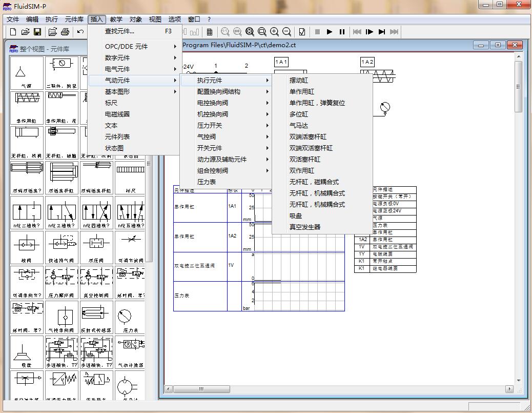Expand the 数字元件 submenu
Image resolution: width=532 pixels, height=413 pixels.
(134, 58)
